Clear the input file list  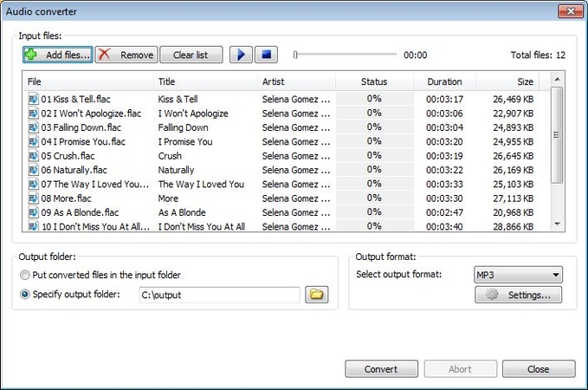[191, 55]
